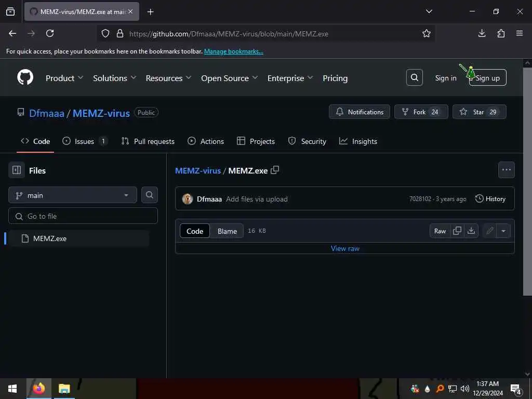The width and height of the screenshot is (532, 399).
Task: Click the Raw button
Action: [x=440, y=231]
